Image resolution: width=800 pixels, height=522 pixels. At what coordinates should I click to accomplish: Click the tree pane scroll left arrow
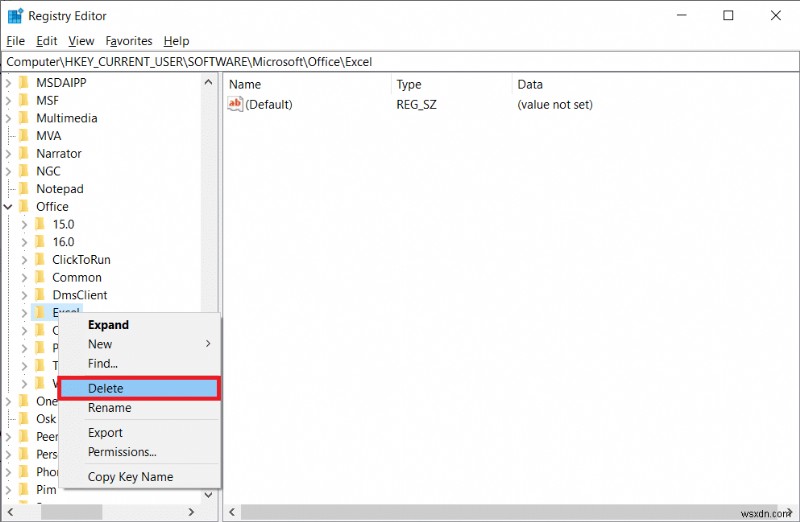tap(10, 511)
